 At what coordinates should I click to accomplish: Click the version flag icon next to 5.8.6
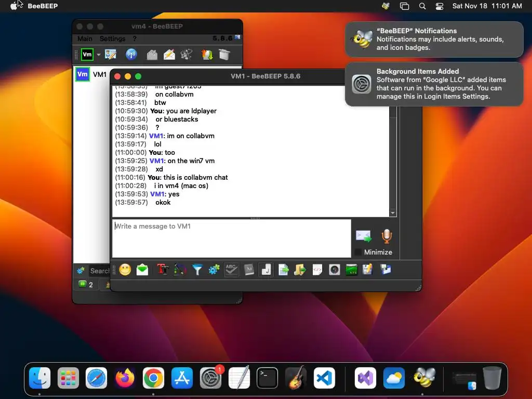[237, 37]
